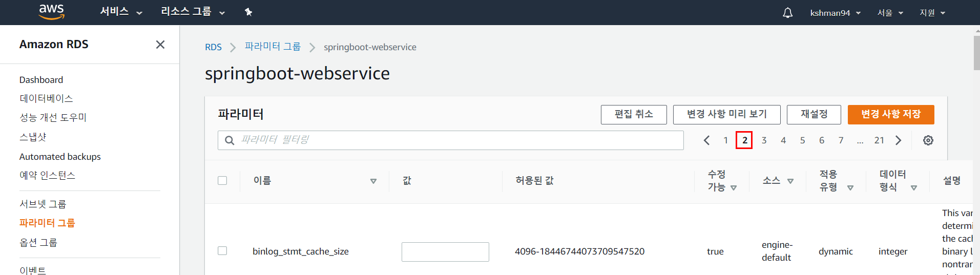Open Dashboard in the sidebar

click(x=41, y=80)
